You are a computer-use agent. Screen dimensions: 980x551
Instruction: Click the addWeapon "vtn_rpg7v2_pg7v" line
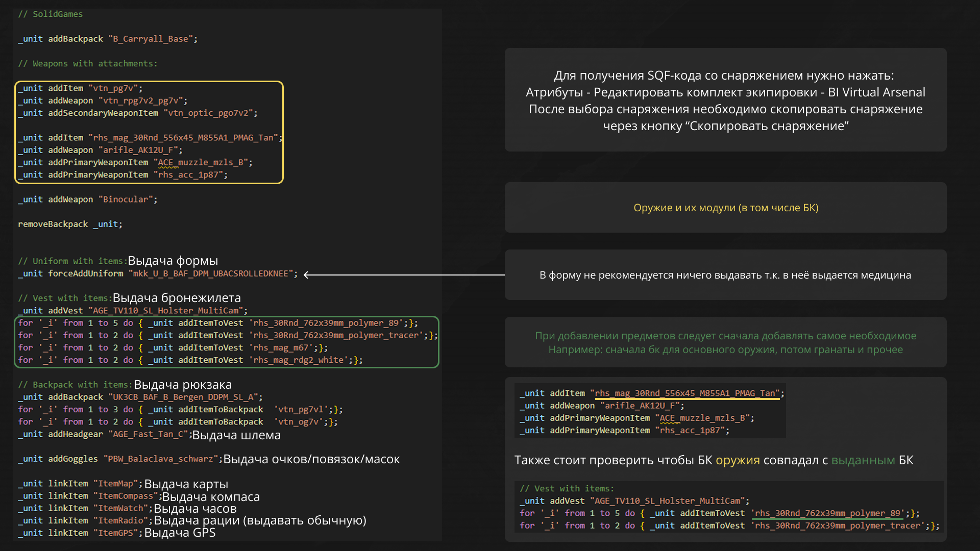pos(103,101)
